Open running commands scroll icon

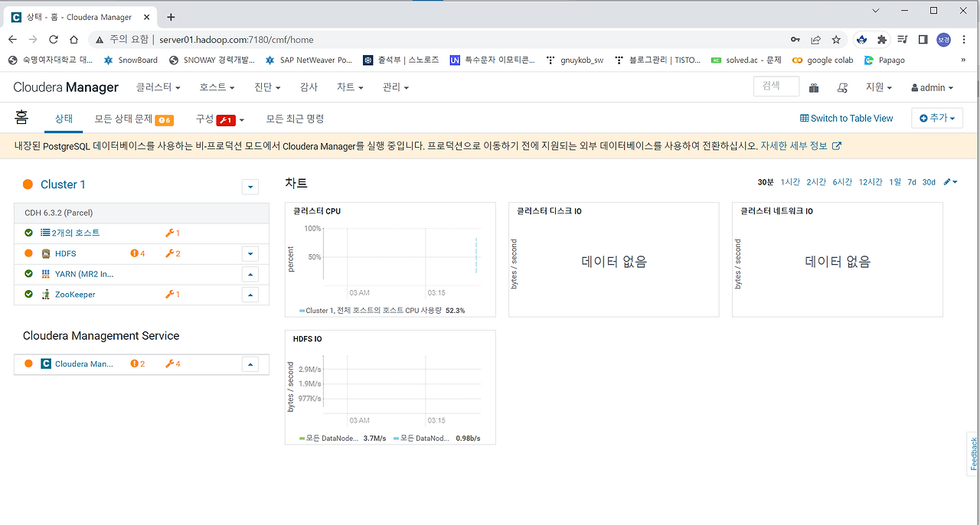click(x=842, y=88)
